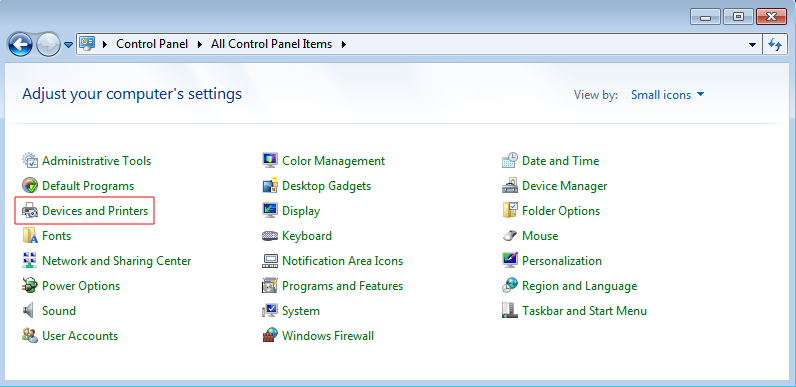
Task: Click the Back arrow navigation button
Action: coord(20,45)
